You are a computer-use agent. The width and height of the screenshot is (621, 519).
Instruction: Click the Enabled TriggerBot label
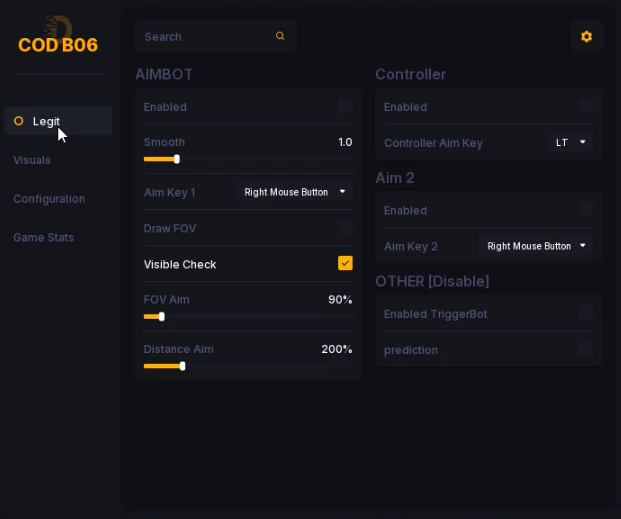pyautogui.click(x=436, y=314)
